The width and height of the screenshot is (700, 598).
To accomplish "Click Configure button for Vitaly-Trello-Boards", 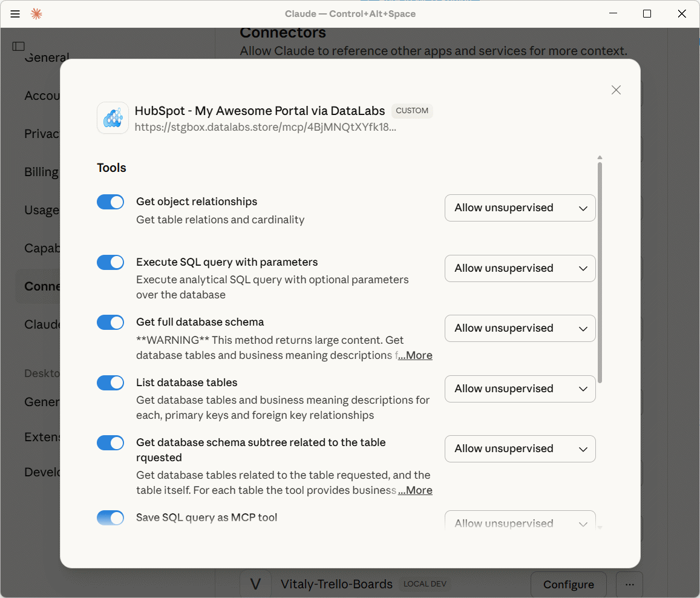I will click(568, 584).
